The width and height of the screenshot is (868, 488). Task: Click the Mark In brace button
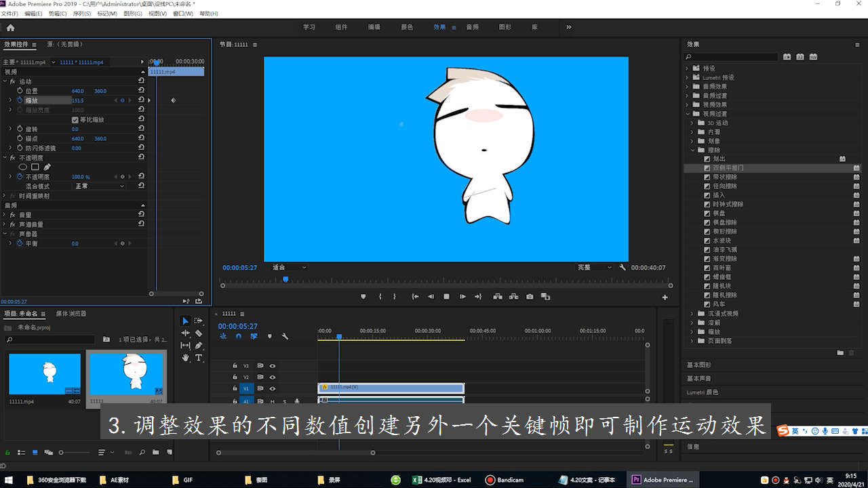pyautogui.click(x=380, y=296)
